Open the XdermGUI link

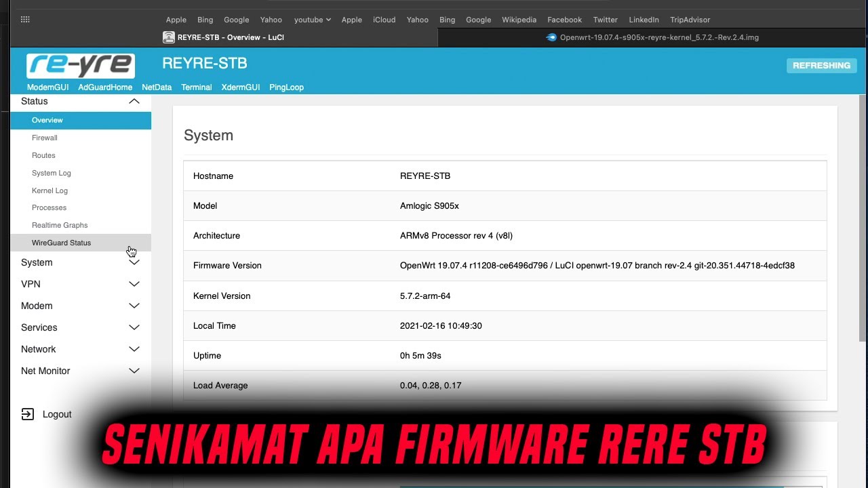tap(241, 87)
